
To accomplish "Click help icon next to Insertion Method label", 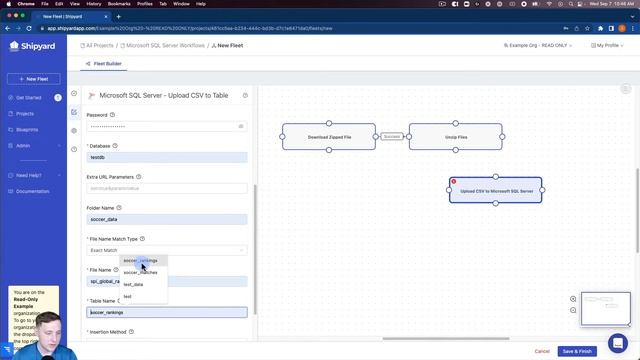I will tap(131, 332).
